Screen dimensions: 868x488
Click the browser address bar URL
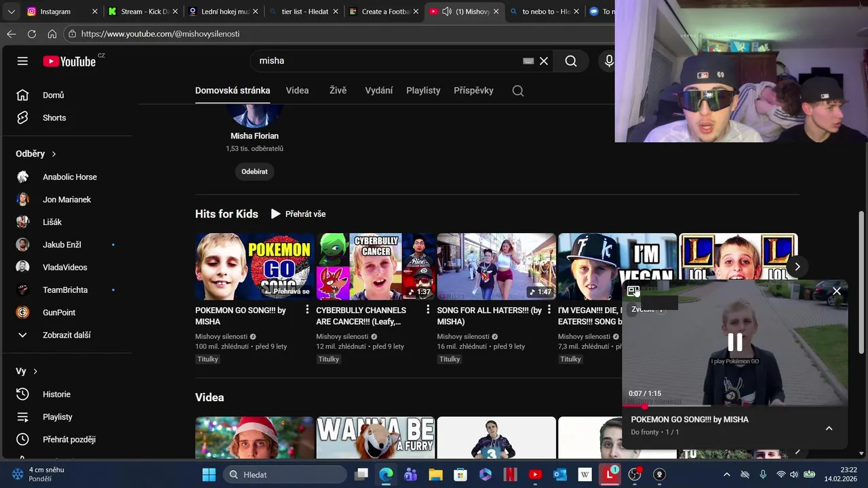(x=160, y=34)
